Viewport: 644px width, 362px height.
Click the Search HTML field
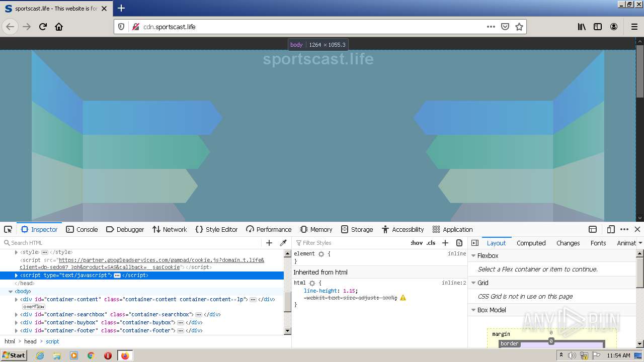click(132, 243)
